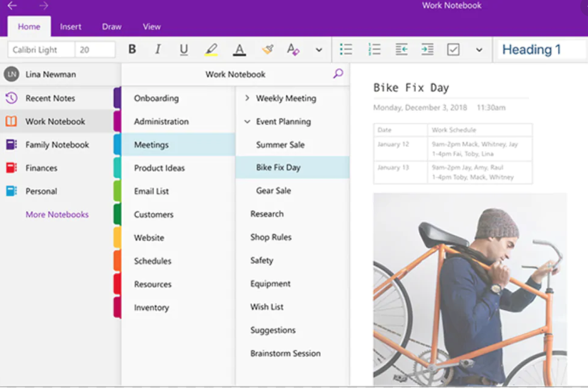Open Recent Notes clock icon
Screen dimensions: 588x388
click(x=11, y=98)
